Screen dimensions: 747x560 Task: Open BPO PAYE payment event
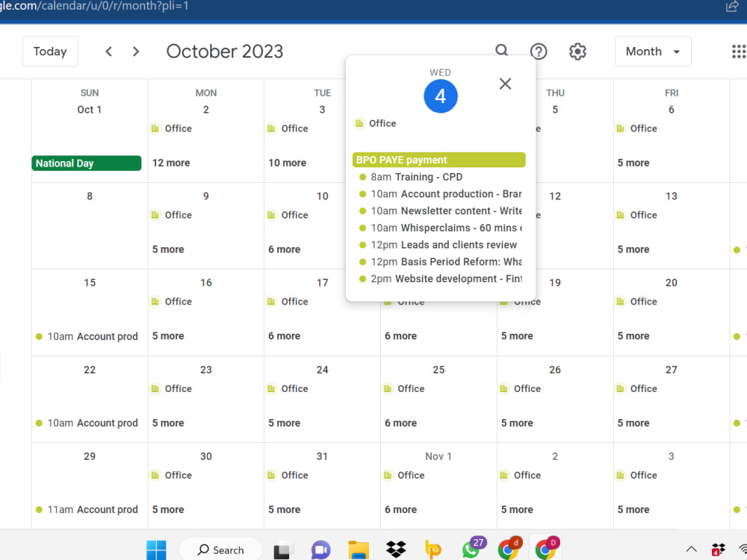[438, 160]
